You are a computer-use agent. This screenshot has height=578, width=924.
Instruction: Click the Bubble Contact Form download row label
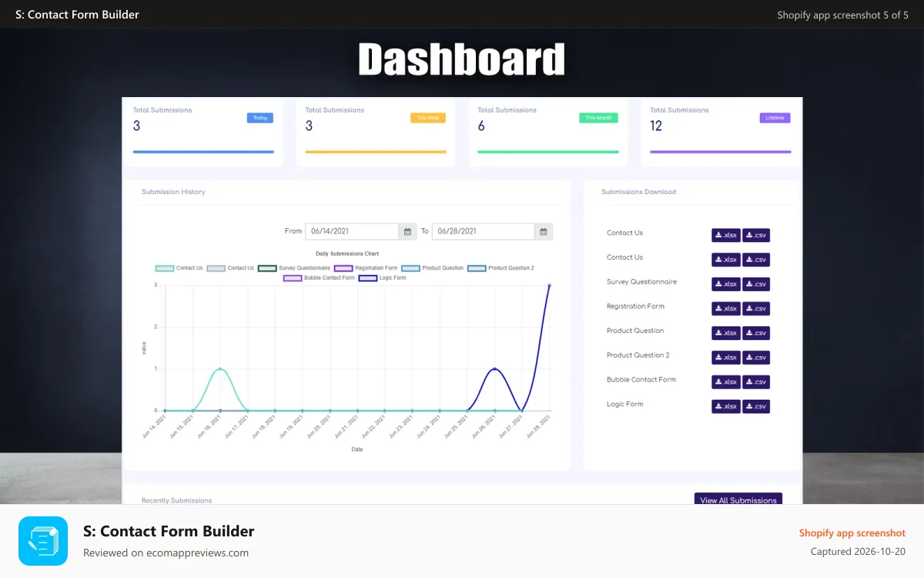tap(641, 379)
